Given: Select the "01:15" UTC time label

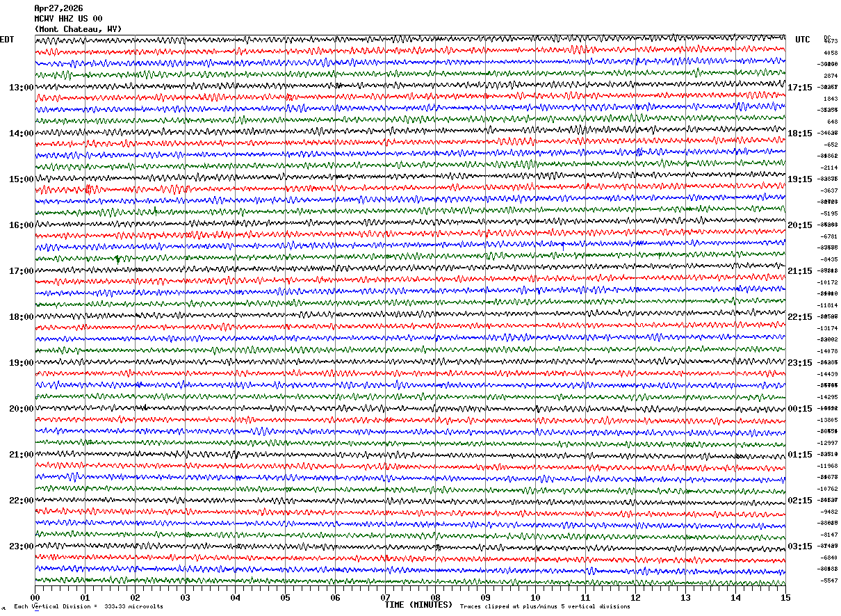Looking at the screenshot, I should 800,455.
